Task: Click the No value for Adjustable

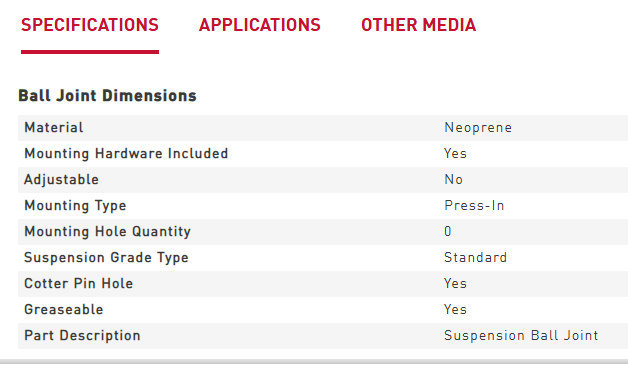Action: coord(453,179)
